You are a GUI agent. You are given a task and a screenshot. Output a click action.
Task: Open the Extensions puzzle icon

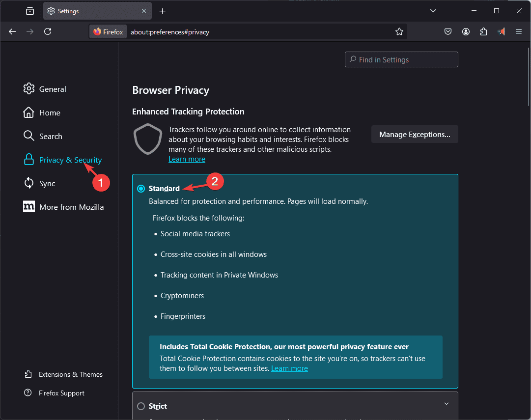pos(483,31)
